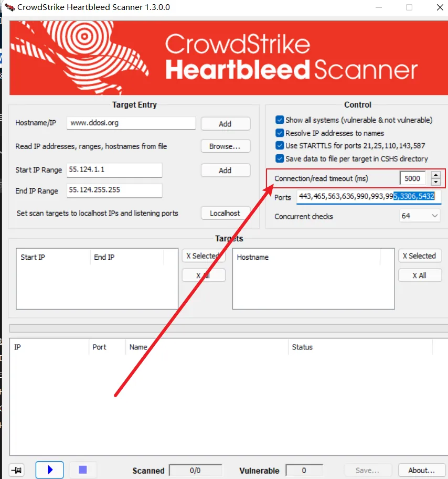Toggle Use STARTTLS for ports checkbox
Viewport: 448px width, 479px height.
coord(280,145)
